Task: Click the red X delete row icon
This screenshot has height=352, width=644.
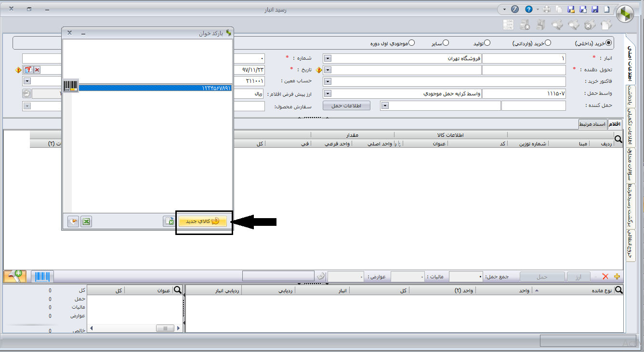Action: 605,276
